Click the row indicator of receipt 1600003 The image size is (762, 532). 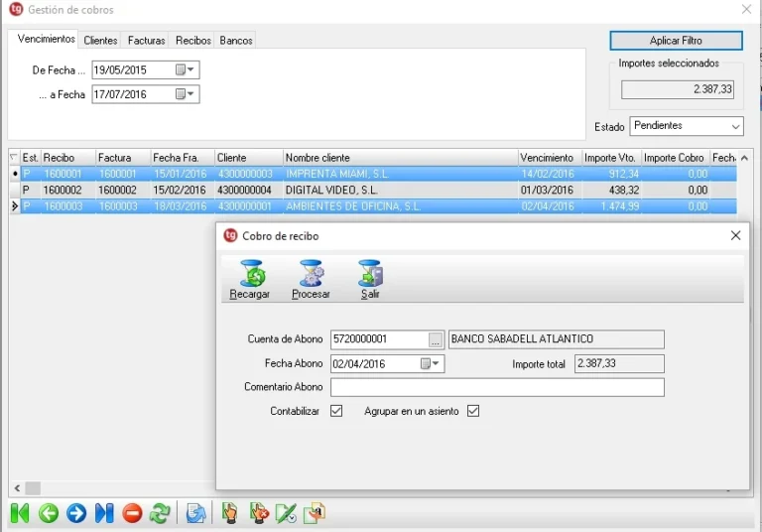pyautogui.click(x=15, y=206)
